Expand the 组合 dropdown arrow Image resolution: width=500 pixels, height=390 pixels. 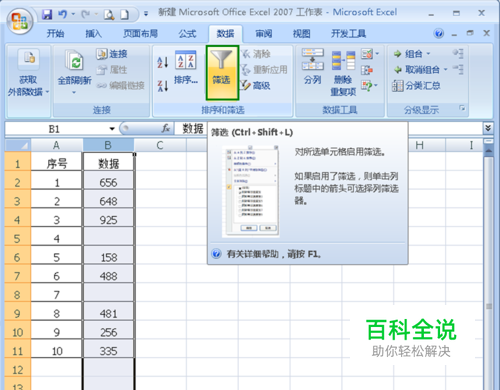pos(428,54)
